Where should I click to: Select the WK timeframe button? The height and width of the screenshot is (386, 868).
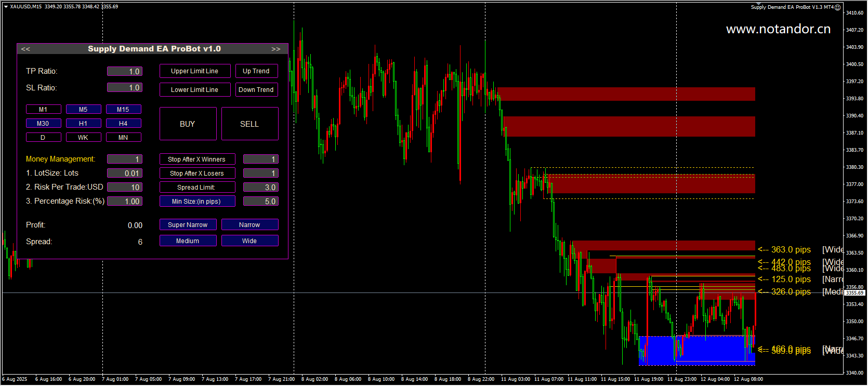(83, 138)
